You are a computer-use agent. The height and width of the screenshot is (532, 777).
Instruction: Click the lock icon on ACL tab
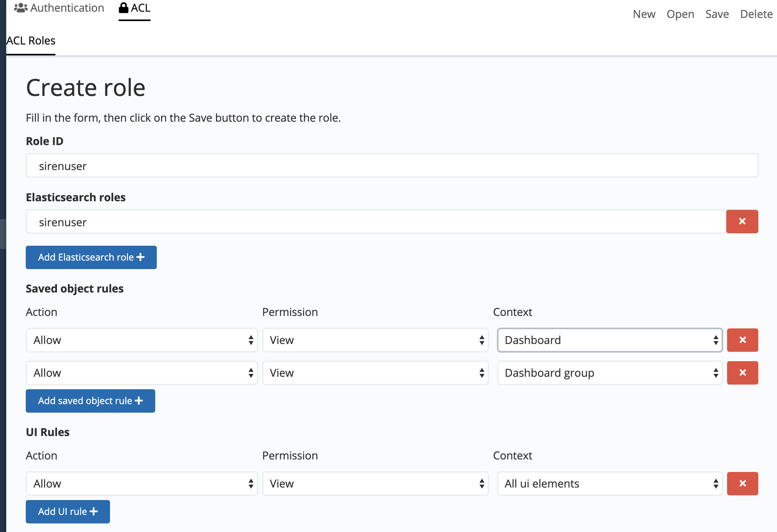(124, 8)
